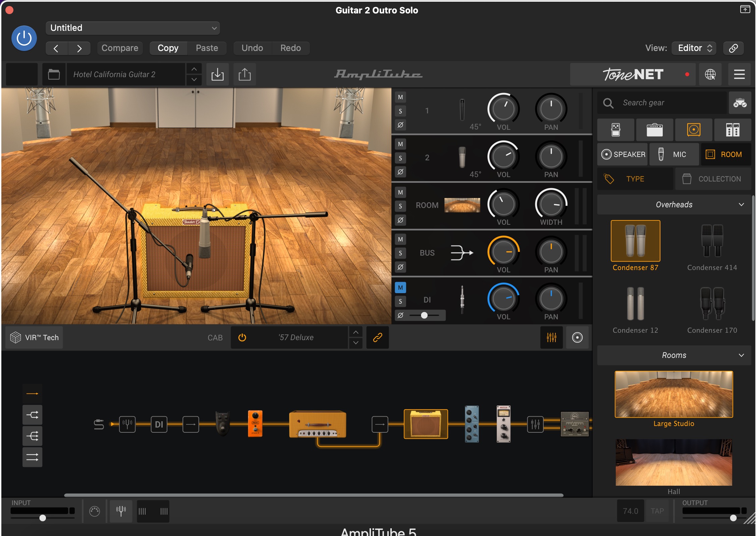
Task: Toggle the plugin power bypass button
Action: [x=24, y=38]
